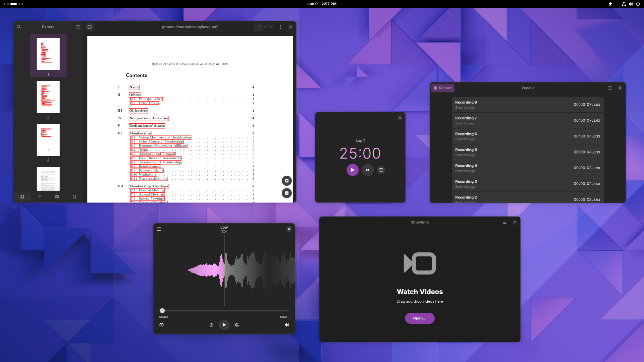This screenshot has width=644, height=362.
Task: Skip to next lap in timer
Action: click(368, 170)
